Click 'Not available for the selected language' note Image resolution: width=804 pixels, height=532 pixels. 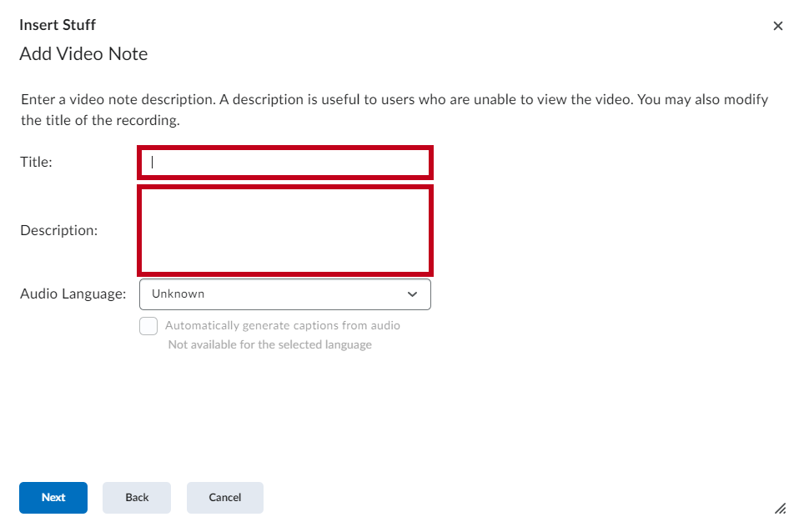270,344
